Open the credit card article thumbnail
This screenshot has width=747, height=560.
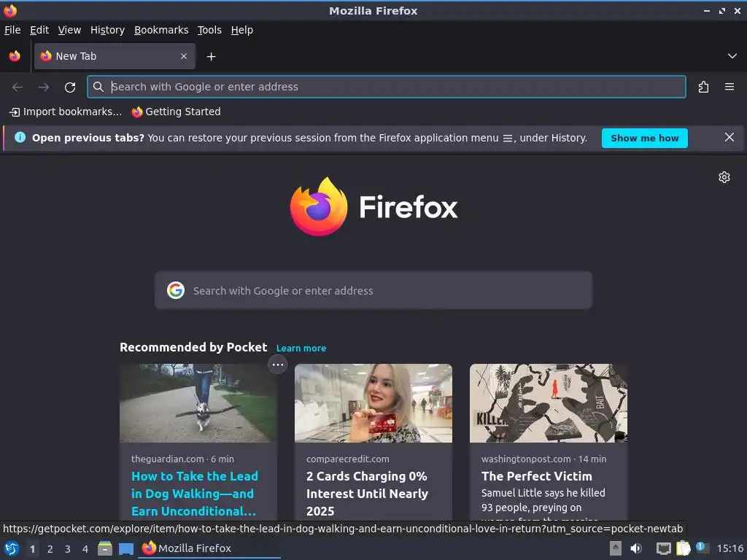(x=373, y=403)
